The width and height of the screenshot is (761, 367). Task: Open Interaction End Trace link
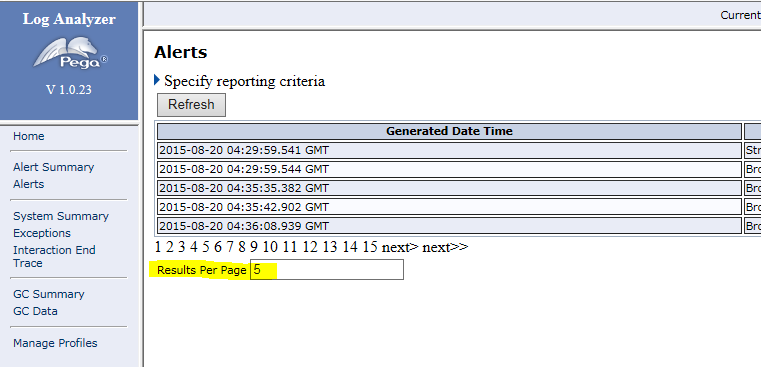pyautogui.click(x=54, y=256)
